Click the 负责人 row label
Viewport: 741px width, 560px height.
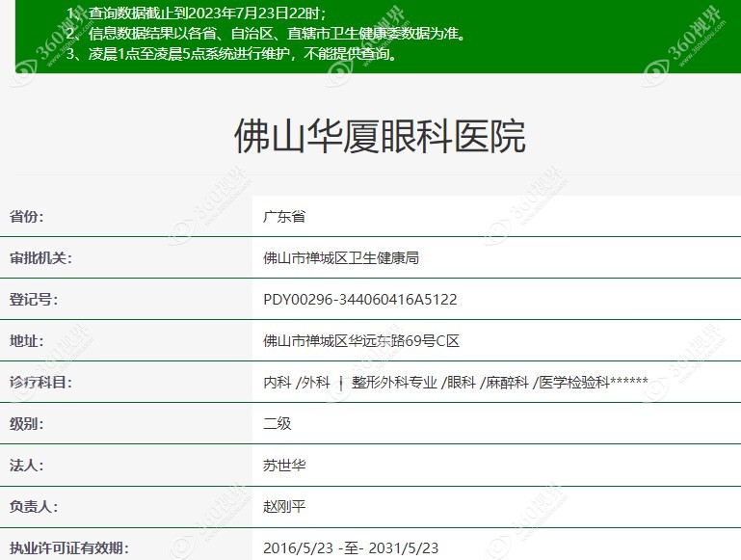coord(34,507)
